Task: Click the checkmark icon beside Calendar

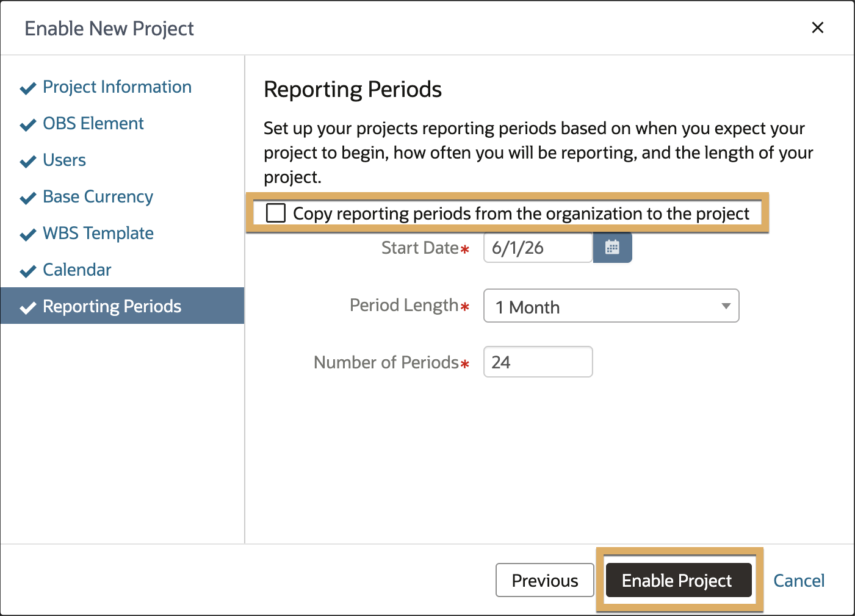Action: tap(28, 271)
